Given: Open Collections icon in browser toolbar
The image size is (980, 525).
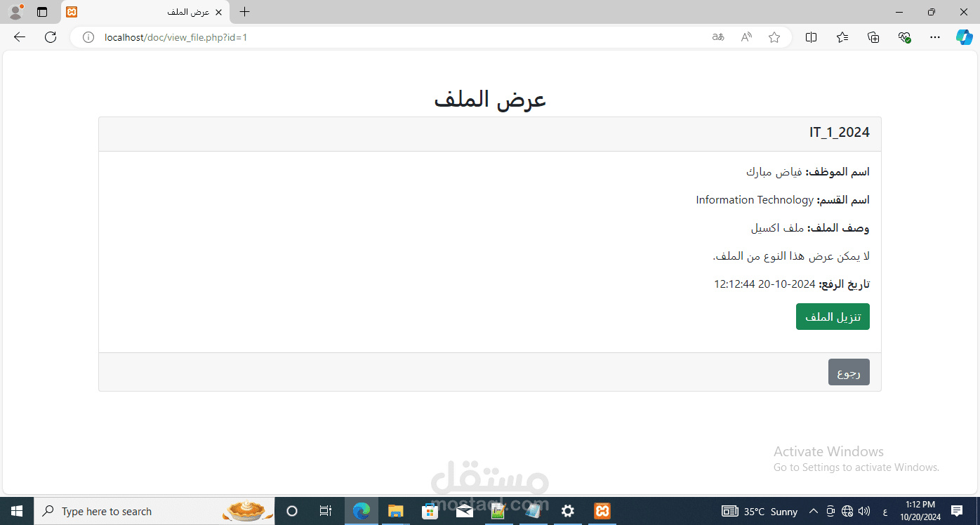Looking at the screenshot, I should click(x=873, y=37).
